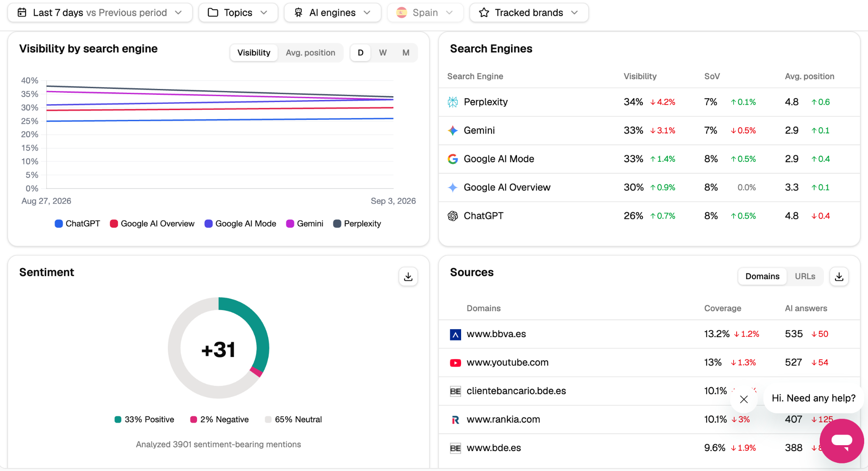The image size is (868, 471).
Task: Open the Spain country dropdown
Action: click(425, 13)
